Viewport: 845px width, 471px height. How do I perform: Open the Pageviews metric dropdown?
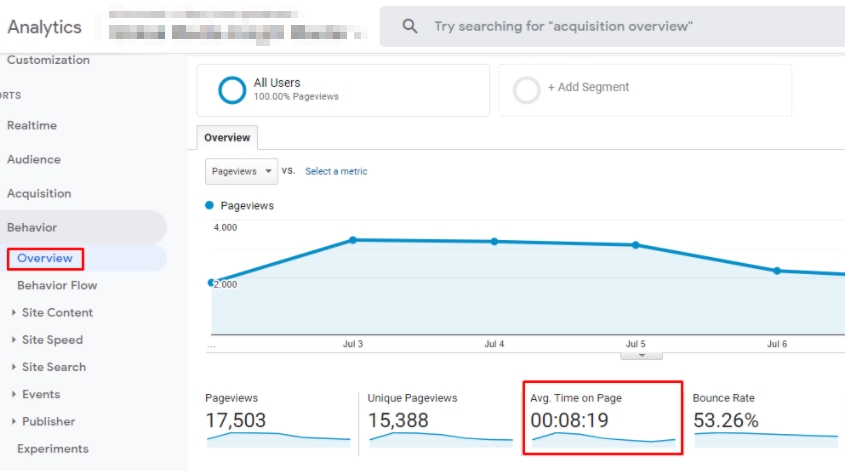click(x=241, y=171)
